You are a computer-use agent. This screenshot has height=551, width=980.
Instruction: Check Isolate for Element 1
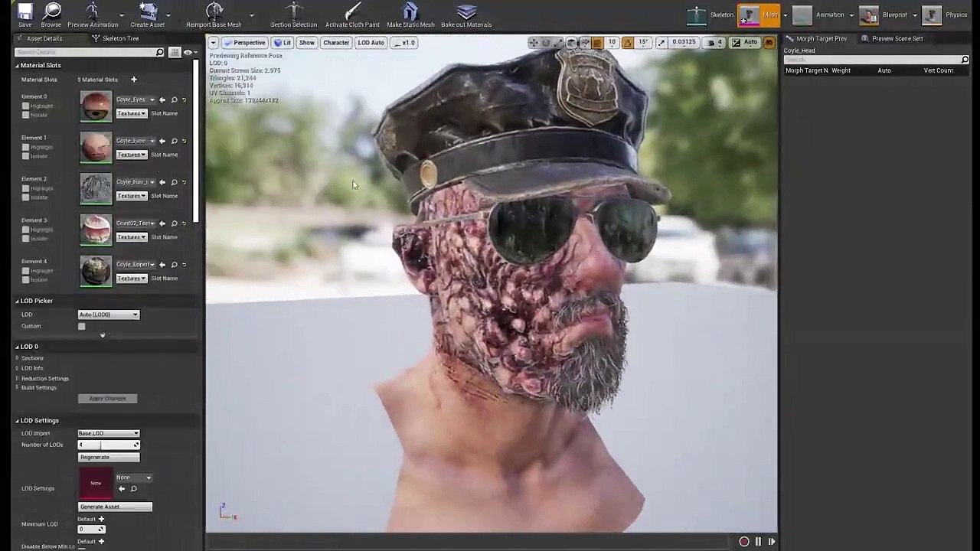click(x=25, y=156)
